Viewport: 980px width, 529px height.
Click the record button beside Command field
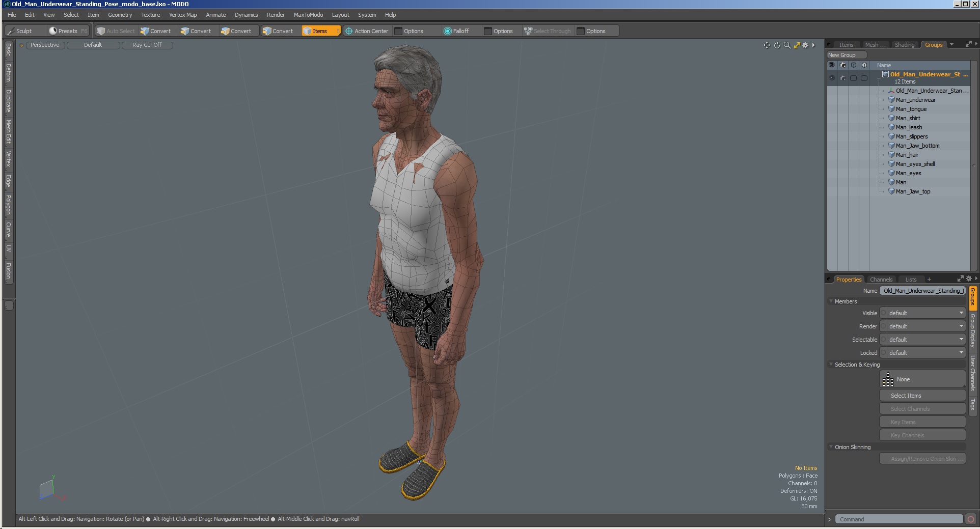971,519
